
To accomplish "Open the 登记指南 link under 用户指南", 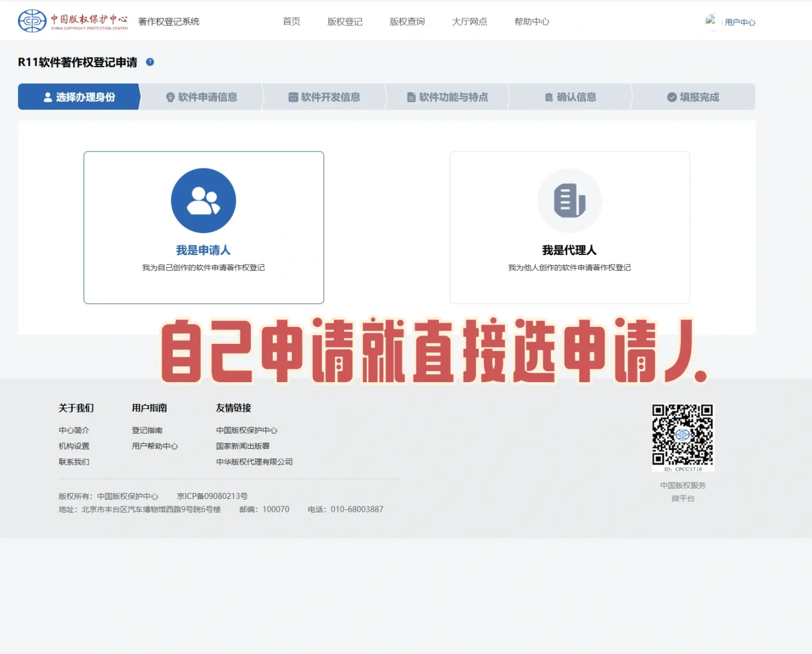I will pyautogui.click(x=148, y=430).
